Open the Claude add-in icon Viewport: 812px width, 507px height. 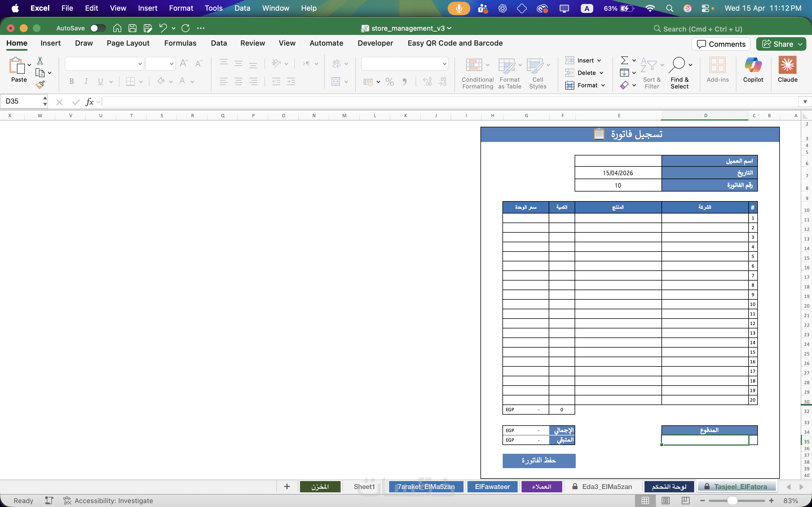pyautogui.click(x=787, y=69)
